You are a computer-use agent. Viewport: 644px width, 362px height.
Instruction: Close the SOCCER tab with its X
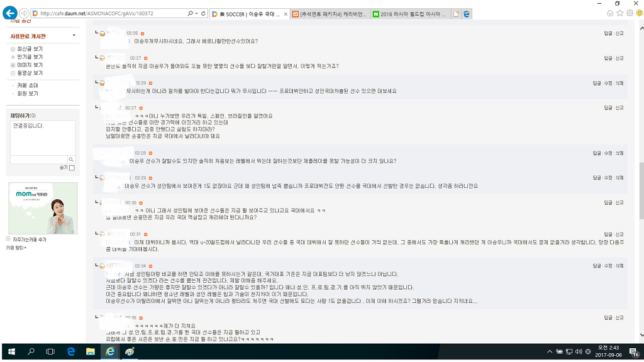(x=286, y=14)
